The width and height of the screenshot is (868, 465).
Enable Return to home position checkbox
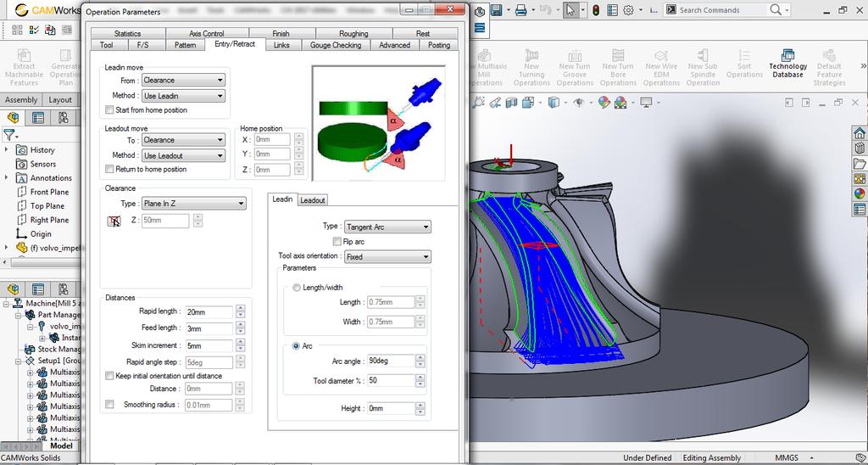click(x=109, y=169)
